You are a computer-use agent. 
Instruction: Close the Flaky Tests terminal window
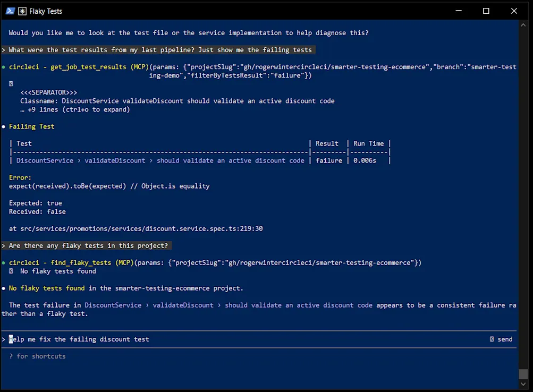pos(514,11)
